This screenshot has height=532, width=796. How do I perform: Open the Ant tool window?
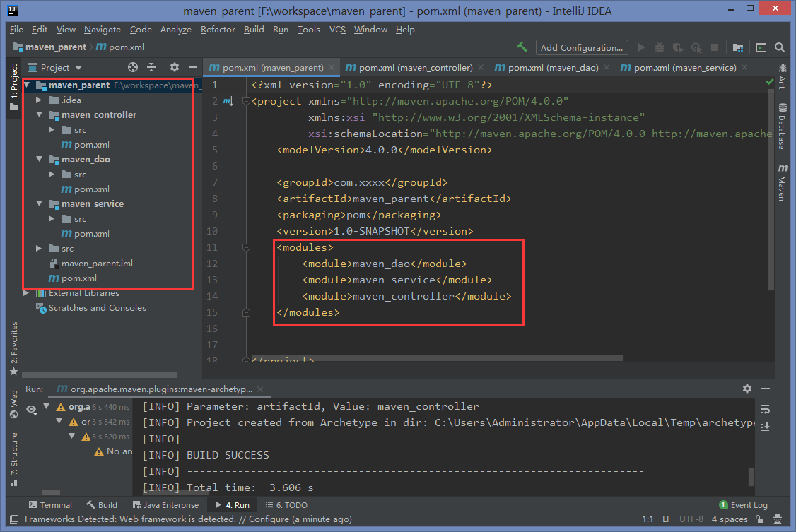coord(783,76)
